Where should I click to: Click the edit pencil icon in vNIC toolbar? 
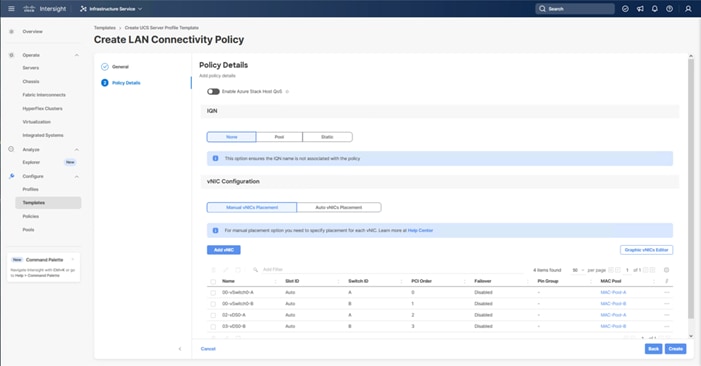coord(226,270)
